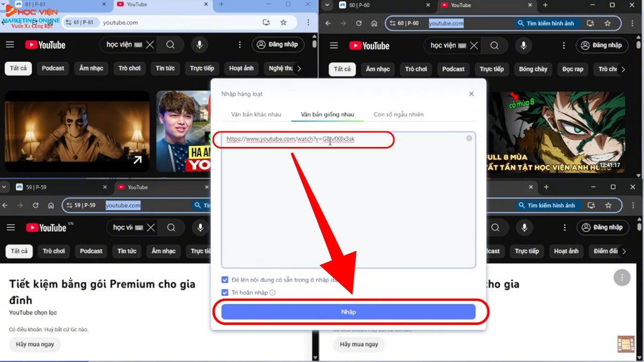Show more chips with the arrow in P-61
The width and height of the screenshot is (644, 362).
(x=299, y=69)
